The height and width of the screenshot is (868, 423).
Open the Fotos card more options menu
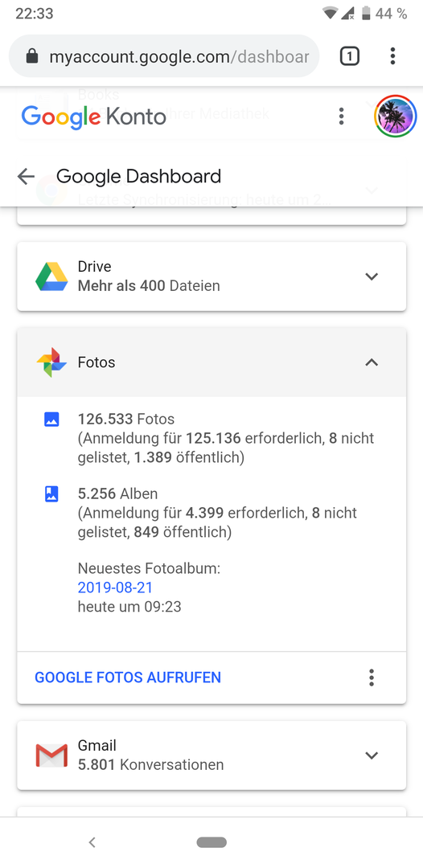[x=372, y=678]
